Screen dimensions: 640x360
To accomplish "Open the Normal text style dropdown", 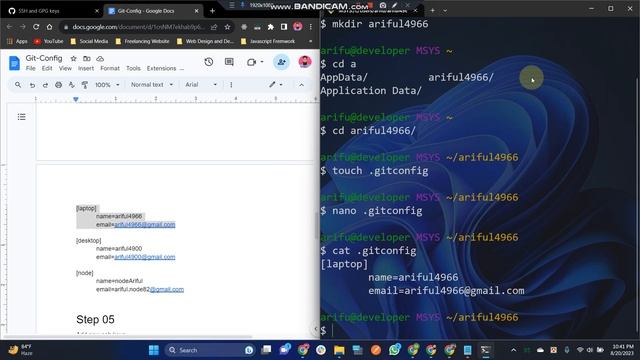I will [x=152, y=84].
